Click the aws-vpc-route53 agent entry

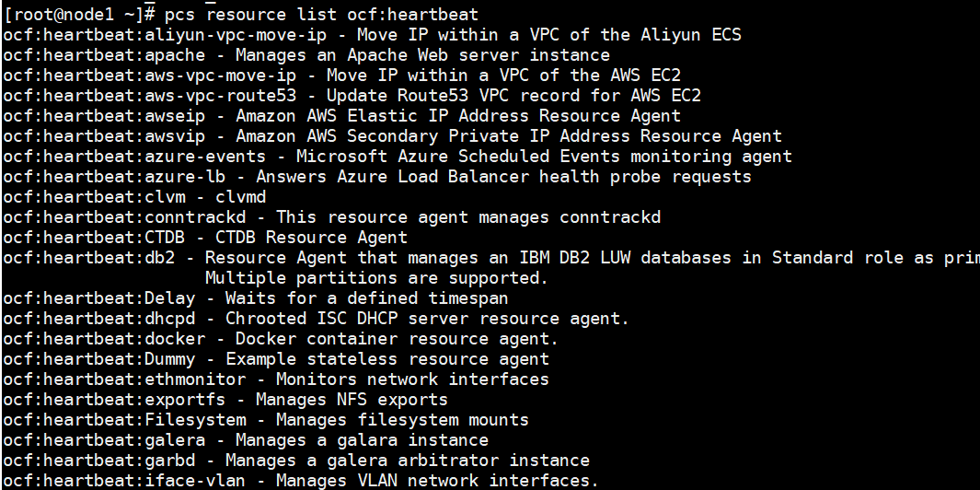[x=352, y=96]
